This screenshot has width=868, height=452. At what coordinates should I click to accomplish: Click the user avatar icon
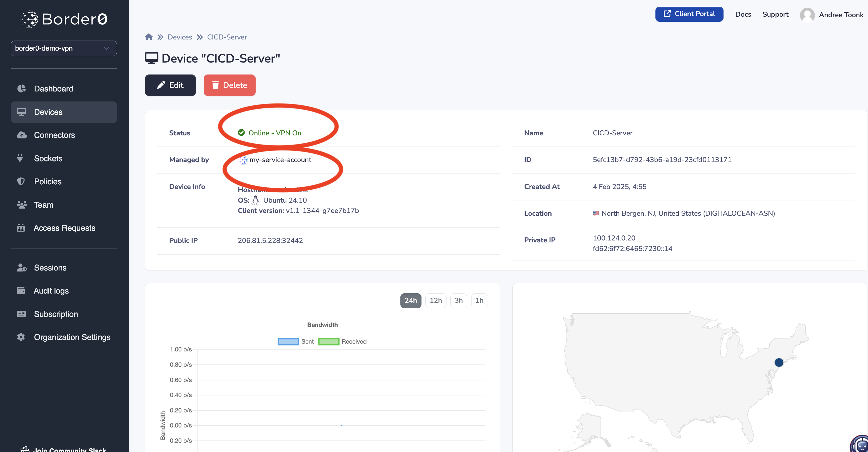click(x=807, y=15)
